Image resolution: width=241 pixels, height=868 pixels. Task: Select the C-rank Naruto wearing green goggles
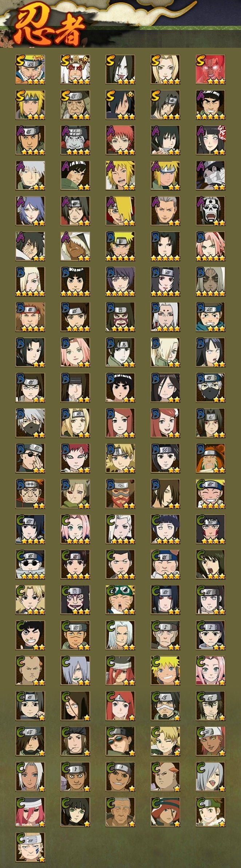click(x=120, y=600)
